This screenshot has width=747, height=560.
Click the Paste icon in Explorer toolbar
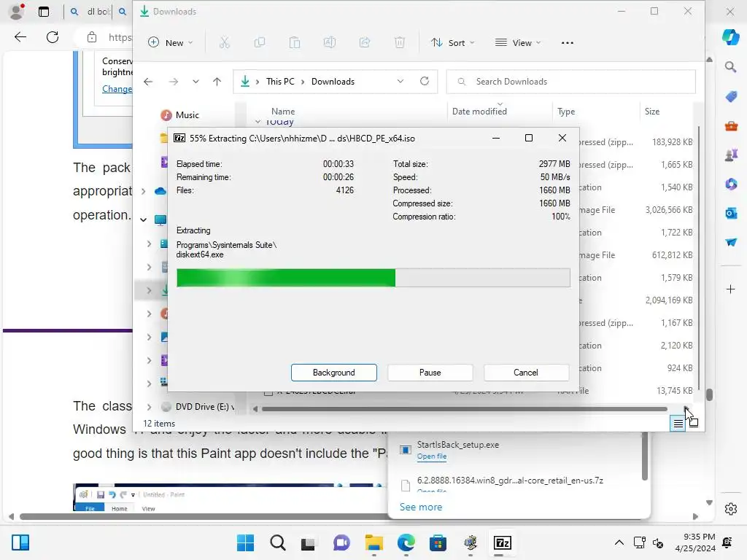point(295,43)
